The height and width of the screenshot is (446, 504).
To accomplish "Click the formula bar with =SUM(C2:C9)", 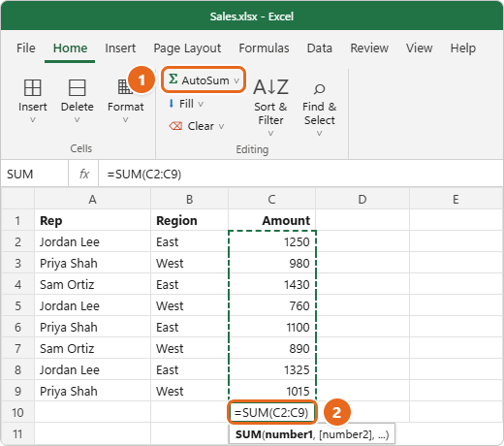I will (300, 174).
